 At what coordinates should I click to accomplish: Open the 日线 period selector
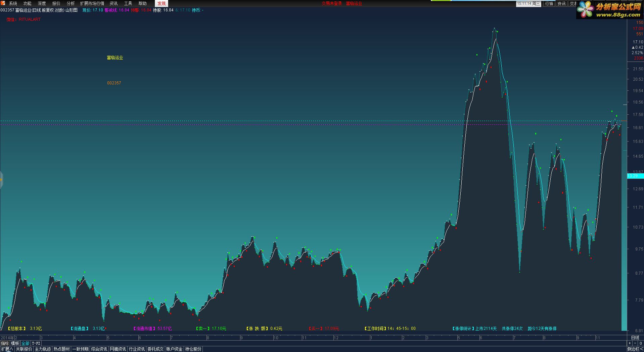[635, 338]
